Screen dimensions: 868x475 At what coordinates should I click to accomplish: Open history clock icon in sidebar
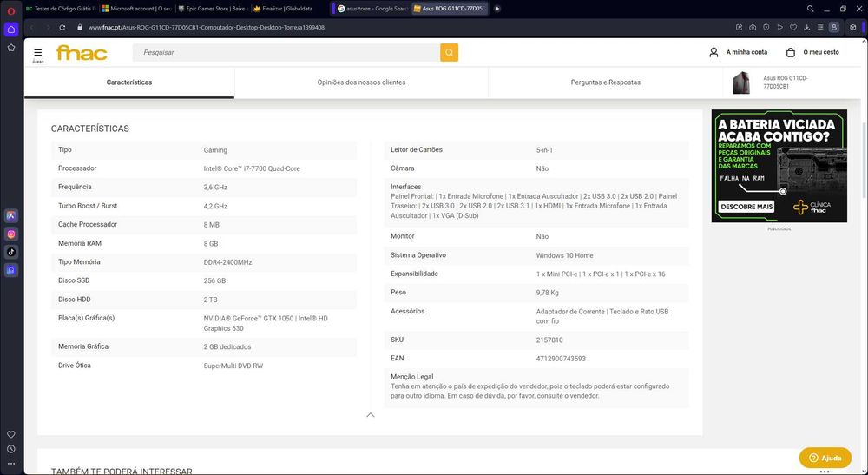pos(11,449)
